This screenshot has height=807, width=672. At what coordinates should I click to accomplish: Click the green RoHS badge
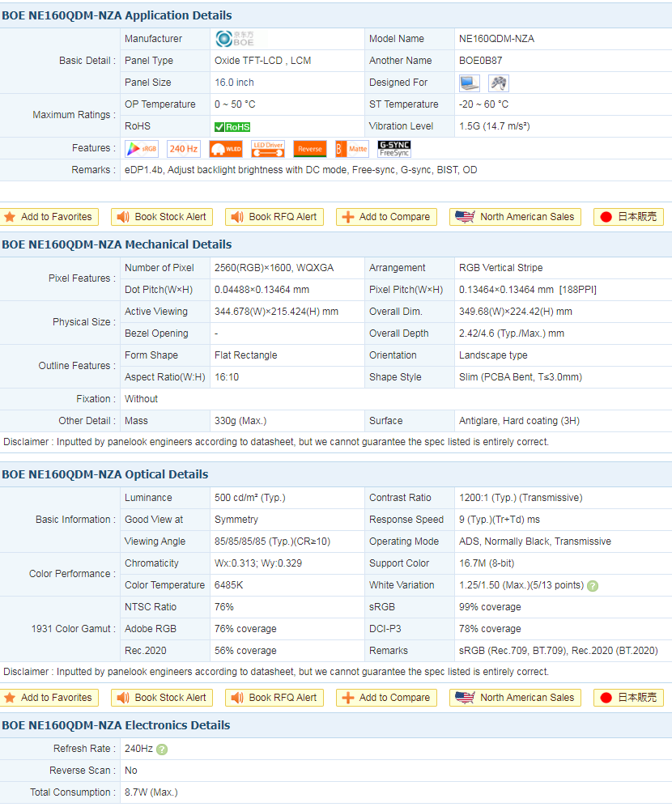pos(232,126)
